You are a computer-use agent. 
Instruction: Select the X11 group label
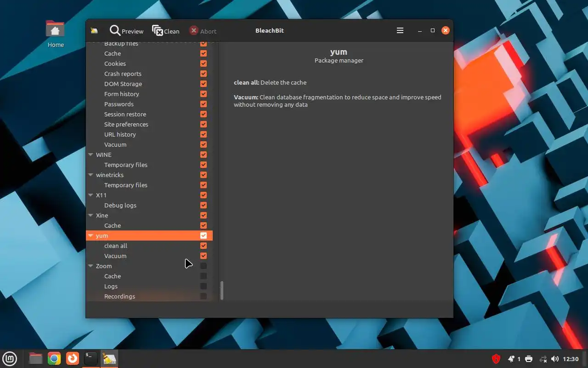(101, 195)
